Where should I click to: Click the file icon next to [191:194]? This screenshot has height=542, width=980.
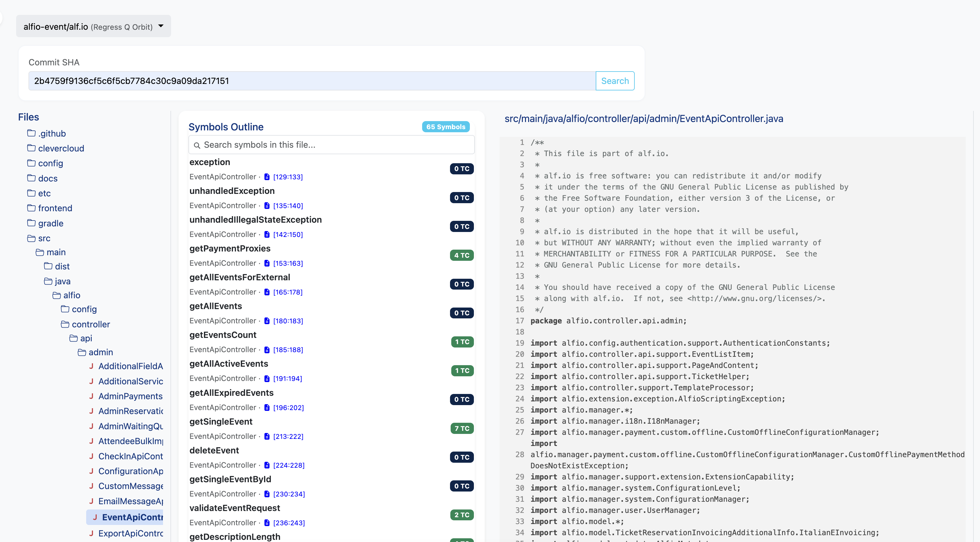tap(267, 378)
